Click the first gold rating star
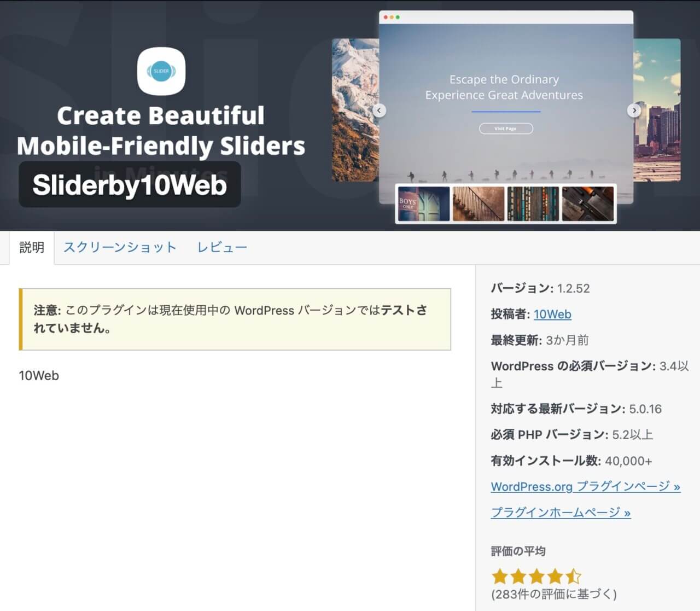 (499, 576)
